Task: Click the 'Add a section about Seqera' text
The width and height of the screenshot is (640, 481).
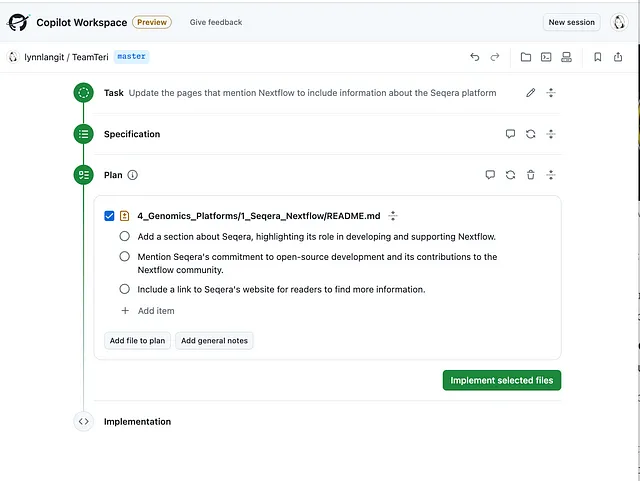Action: [x=316, y=236]
